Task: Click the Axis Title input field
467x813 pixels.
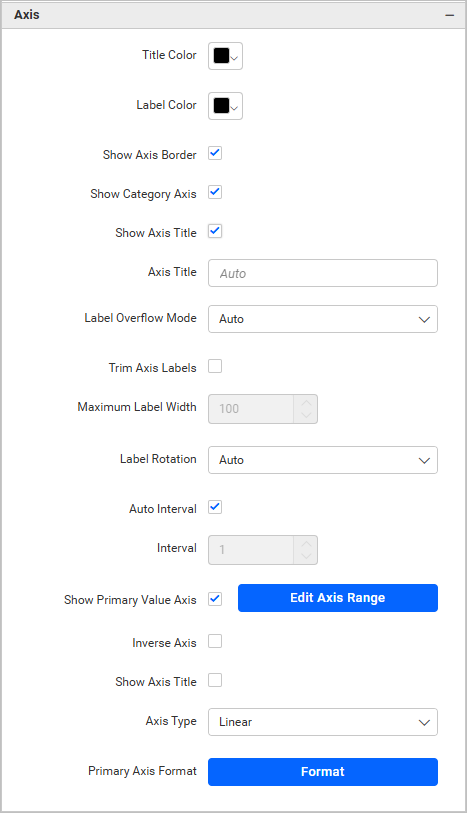Action: click(x=323, y=273)
